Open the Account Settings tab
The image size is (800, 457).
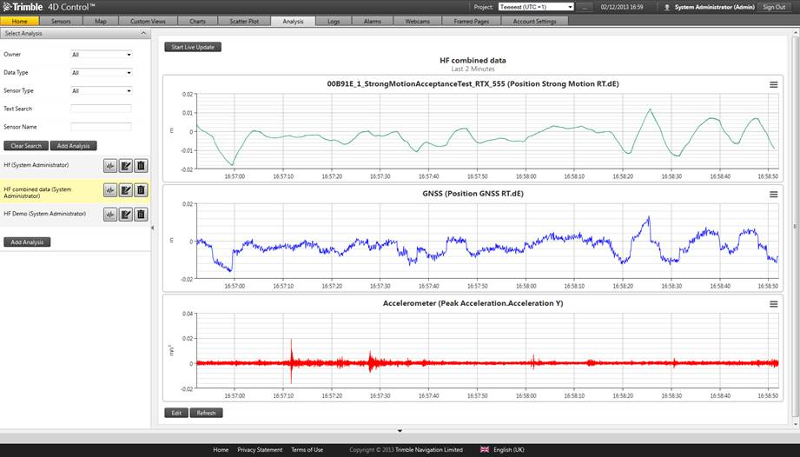(535, 21)
